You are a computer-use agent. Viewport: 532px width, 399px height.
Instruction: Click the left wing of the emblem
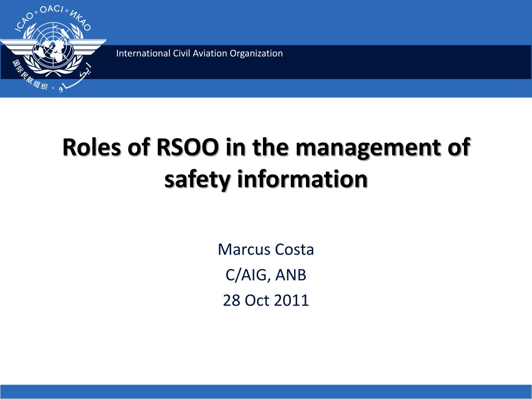point(18,46)
